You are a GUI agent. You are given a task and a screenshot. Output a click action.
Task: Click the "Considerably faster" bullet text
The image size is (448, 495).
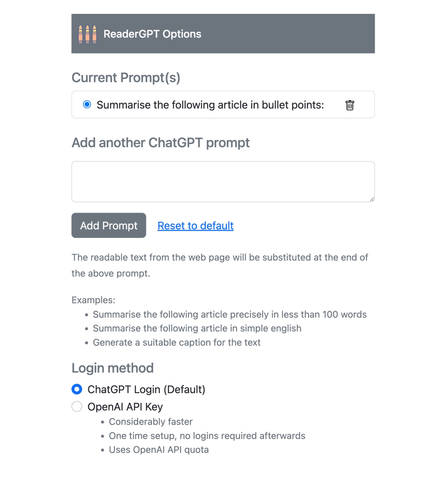click(150, 422)
